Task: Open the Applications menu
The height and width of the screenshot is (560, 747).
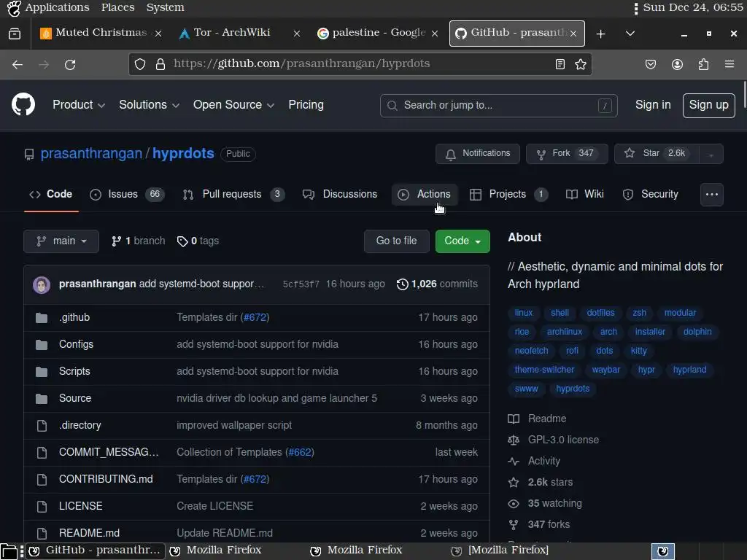Action: pos(57,7)
